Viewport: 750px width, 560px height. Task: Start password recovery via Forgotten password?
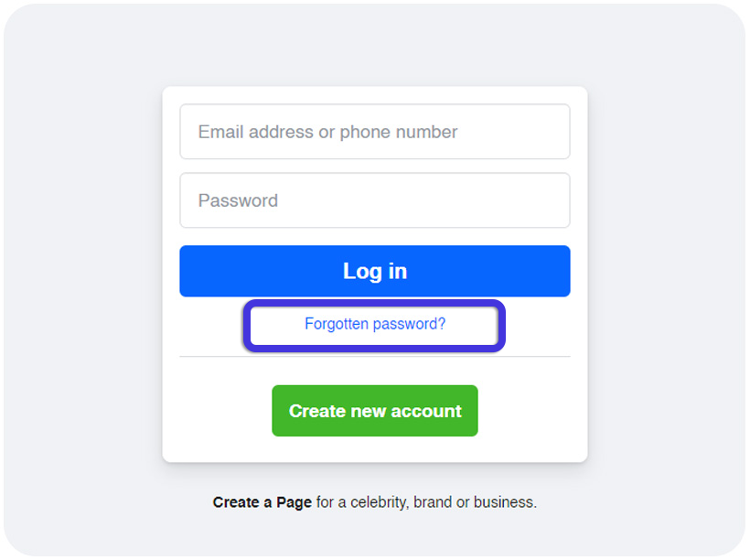point(375,324)
